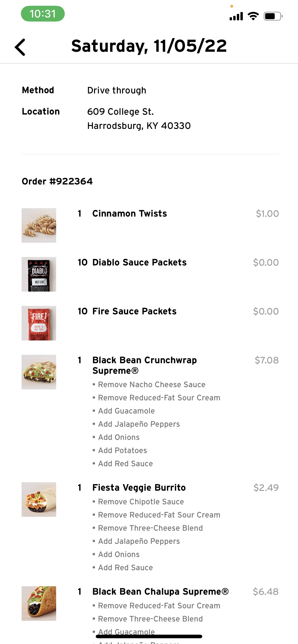
Task: Tap the Wi-Fi status icon
Action: (x=253, y=16)
